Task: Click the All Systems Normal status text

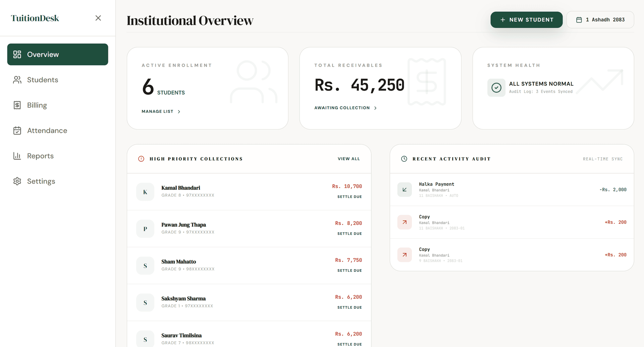Action: coord(541,84)
